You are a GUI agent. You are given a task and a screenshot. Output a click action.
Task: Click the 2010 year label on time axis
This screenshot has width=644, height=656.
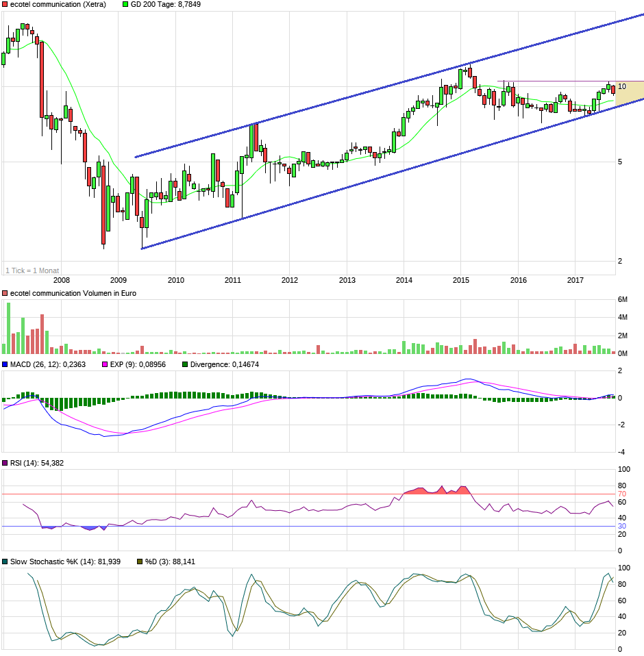[x=176, y=280]
